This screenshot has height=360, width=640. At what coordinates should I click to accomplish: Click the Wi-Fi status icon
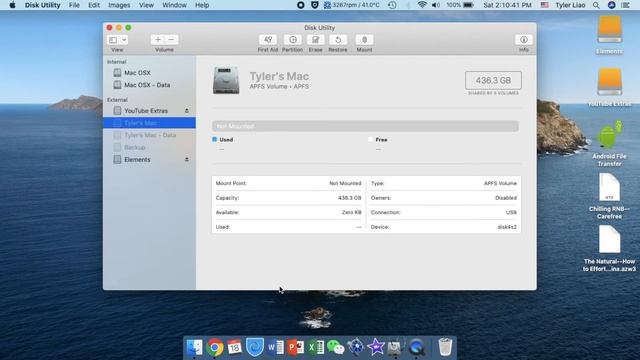(422, 5)
